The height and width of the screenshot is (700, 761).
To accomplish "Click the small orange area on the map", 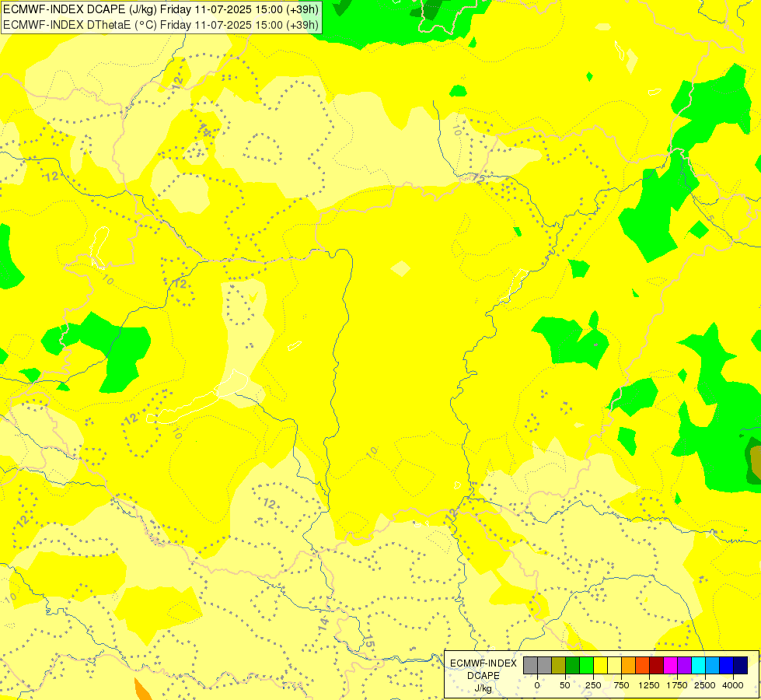I will (x=143, y=690).
